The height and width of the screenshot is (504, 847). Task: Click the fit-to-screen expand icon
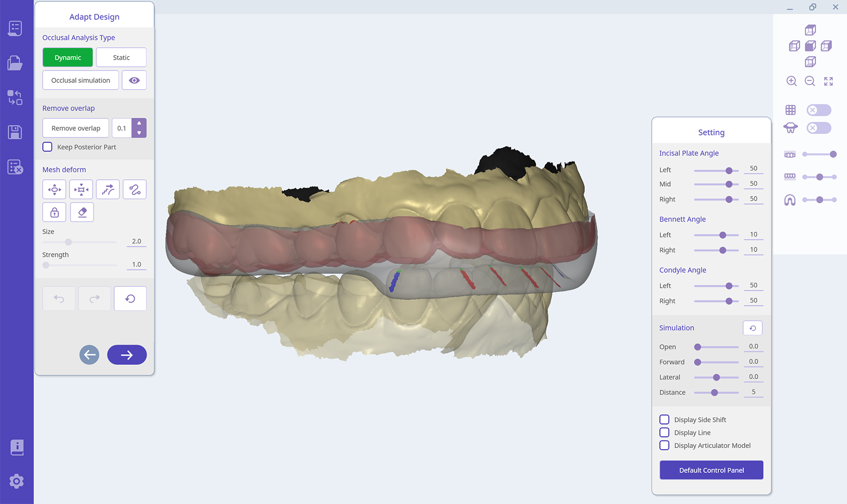point(828,81)
